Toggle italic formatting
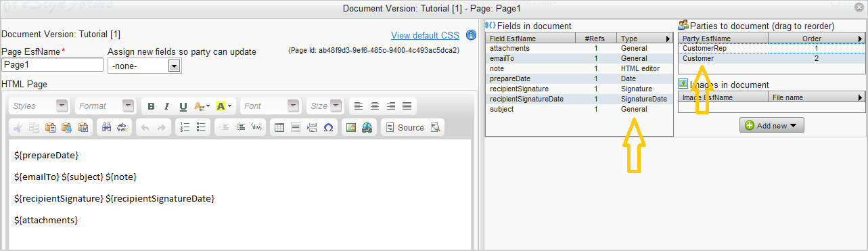The height and width of the screenshot is (251, 868). coord(167,106)
